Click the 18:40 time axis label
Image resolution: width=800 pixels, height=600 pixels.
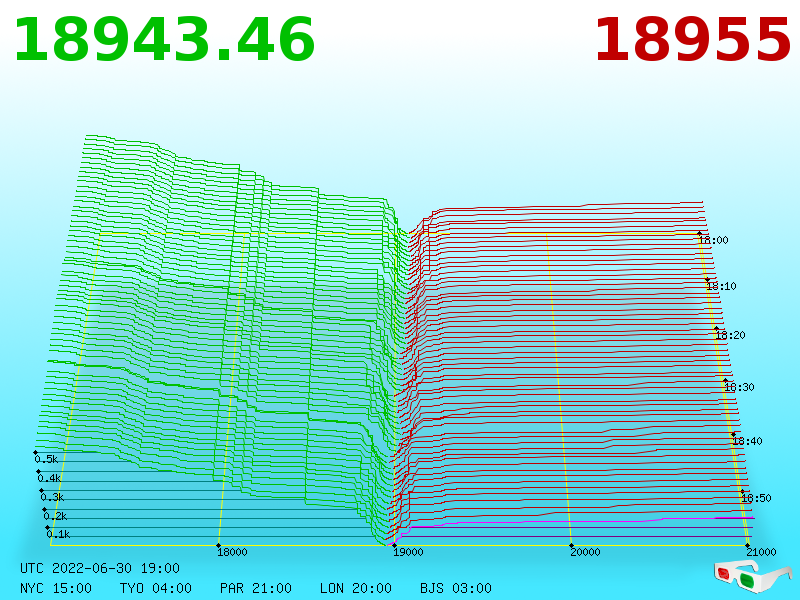[747, 441]
